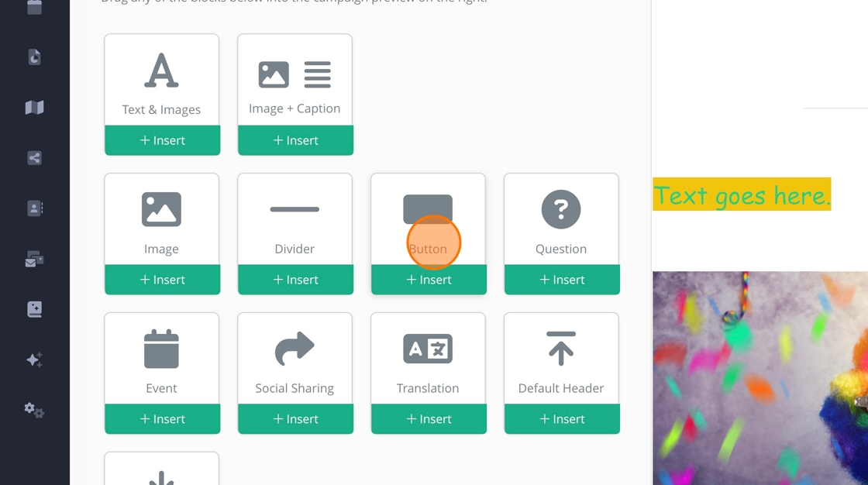Insert a Translation block
The width and height of the screenshot is (868, 485).
[x=429, y=419]
